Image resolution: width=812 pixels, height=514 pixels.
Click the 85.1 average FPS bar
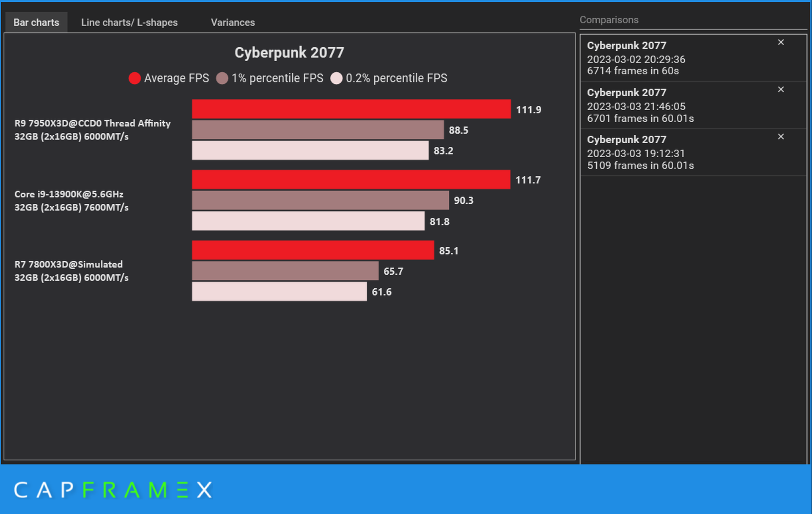tap(313, 250)
